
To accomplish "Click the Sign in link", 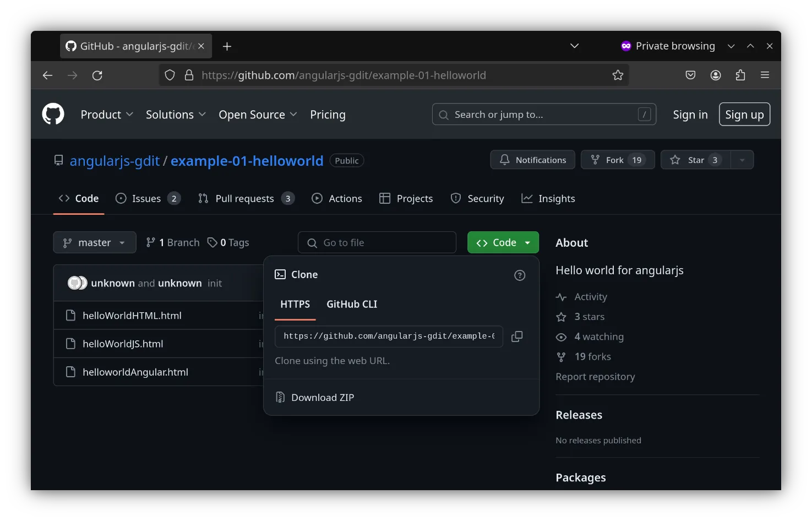I will [x=690, y=115].
